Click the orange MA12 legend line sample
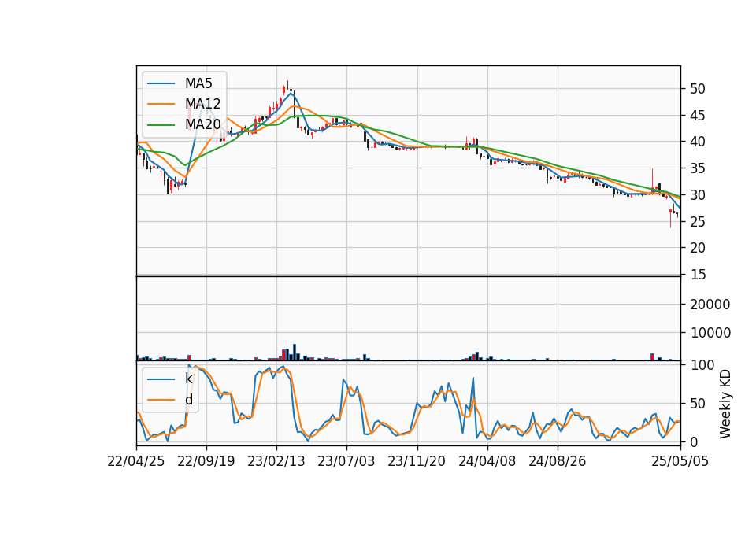756x543 pixels. tap(161, 104)
